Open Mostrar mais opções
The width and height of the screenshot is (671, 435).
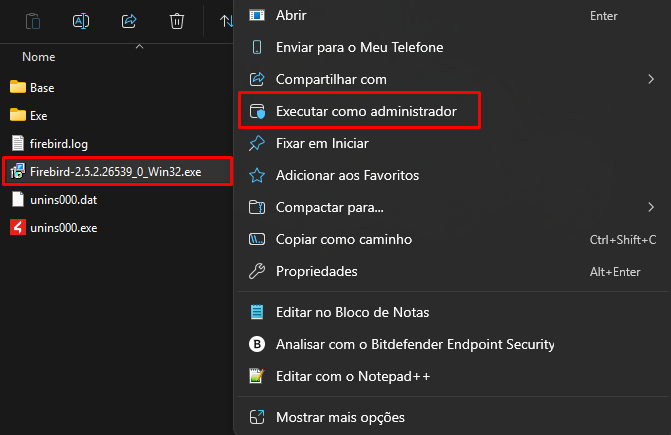(x=340, y=417)
